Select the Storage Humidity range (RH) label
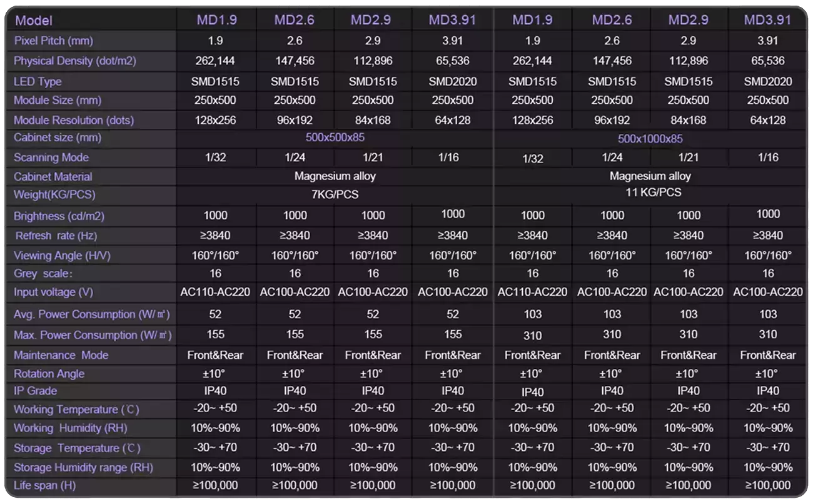 point(83,467)
